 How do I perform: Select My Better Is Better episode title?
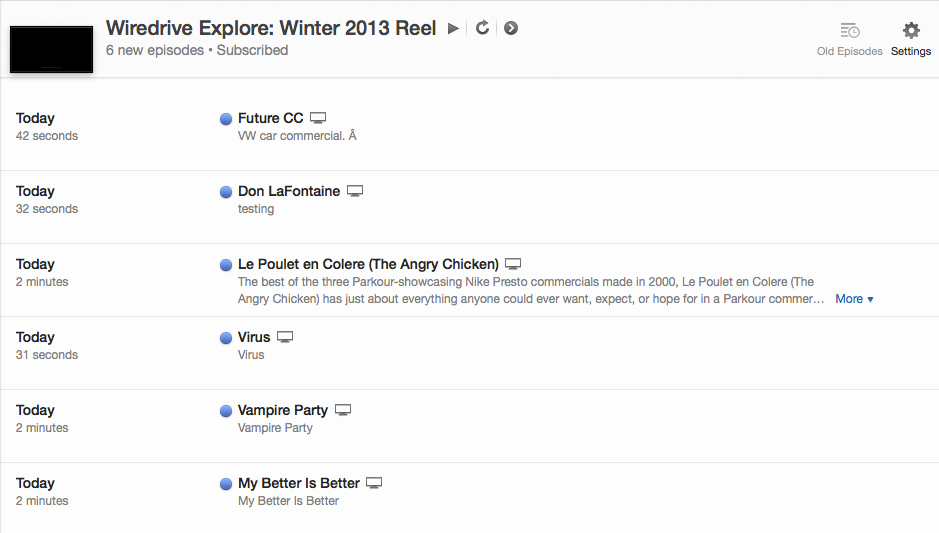(x=298, y=483)
